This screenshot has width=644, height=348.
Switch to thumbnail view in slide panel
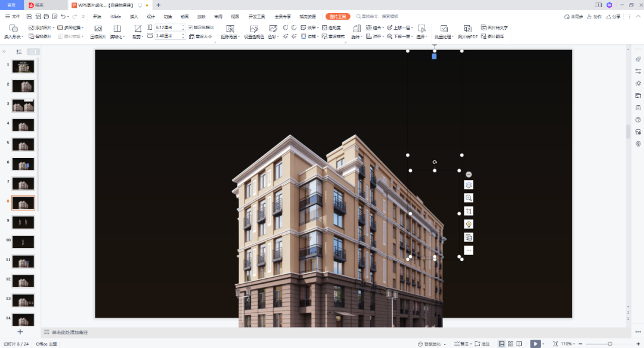point(33,52)
